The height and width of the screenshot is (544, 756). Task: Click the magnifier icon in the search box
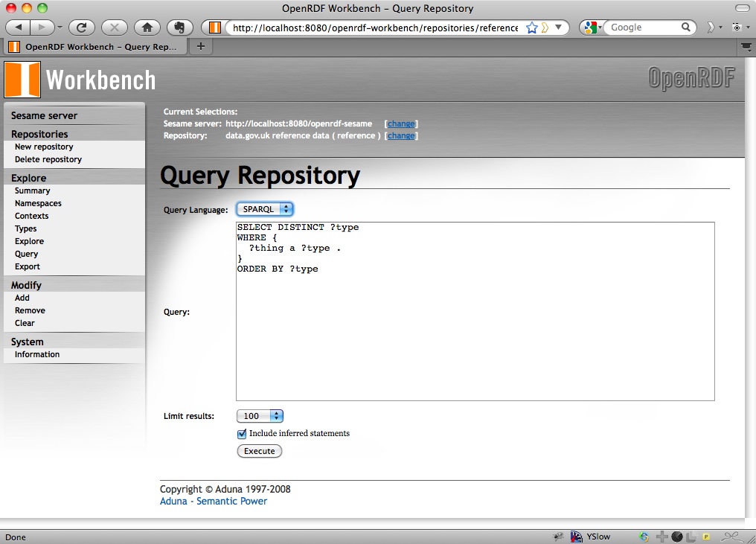pyautogui.click(x=685, y=27)
